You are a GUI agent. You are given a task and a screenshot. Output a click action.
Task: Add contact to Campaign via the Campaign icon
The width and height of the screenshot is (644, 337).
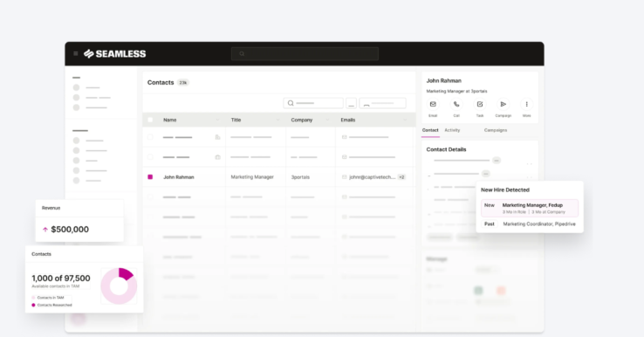point(504,105)
